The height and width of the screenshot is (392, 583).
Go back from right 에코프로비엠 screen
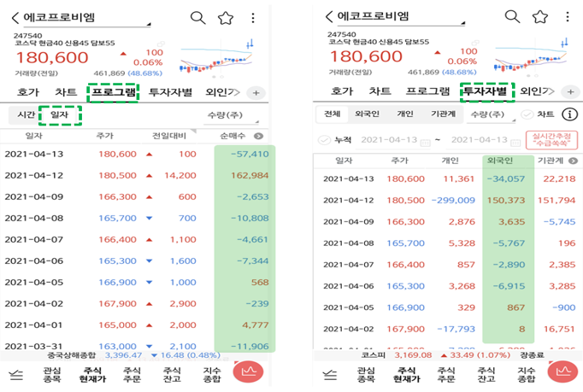pos(329,16)
